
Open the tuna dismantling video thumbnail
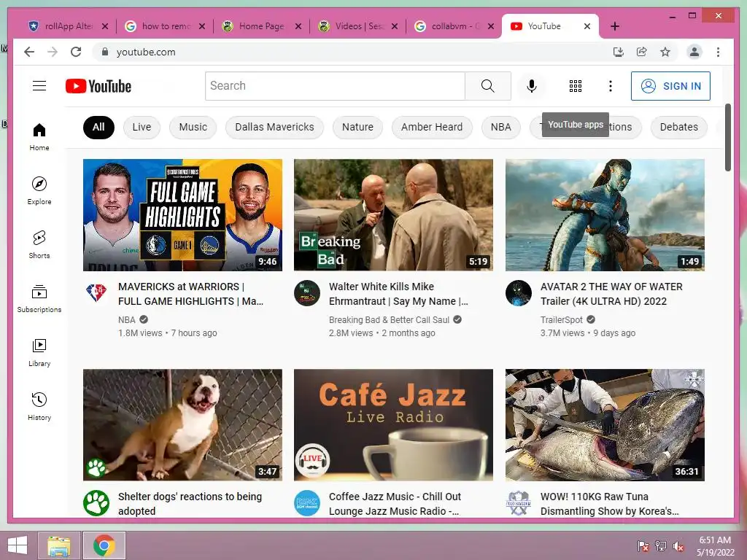605,425
